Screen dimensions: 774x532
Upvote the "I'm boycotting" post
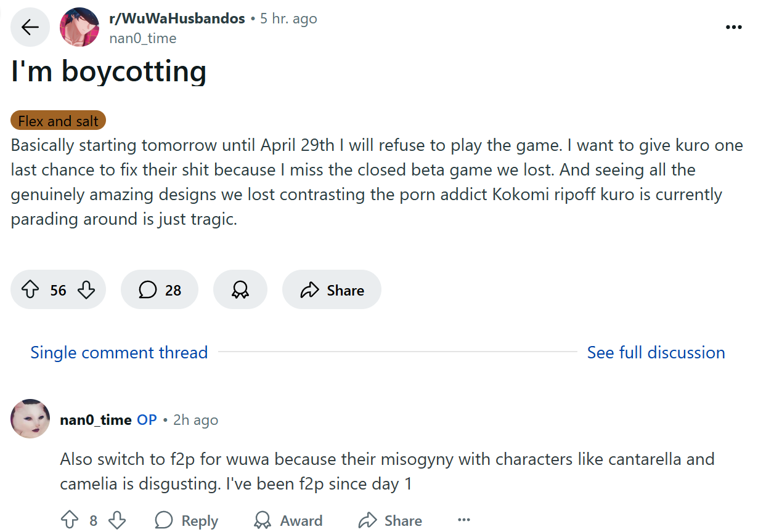tap(30, 290)
